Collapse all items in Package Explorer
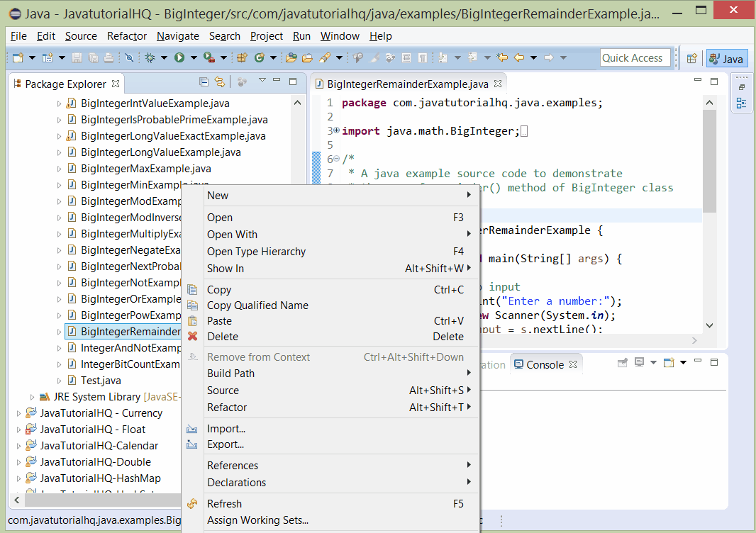This screenshot has width=756, height=533. pos(204,83)
